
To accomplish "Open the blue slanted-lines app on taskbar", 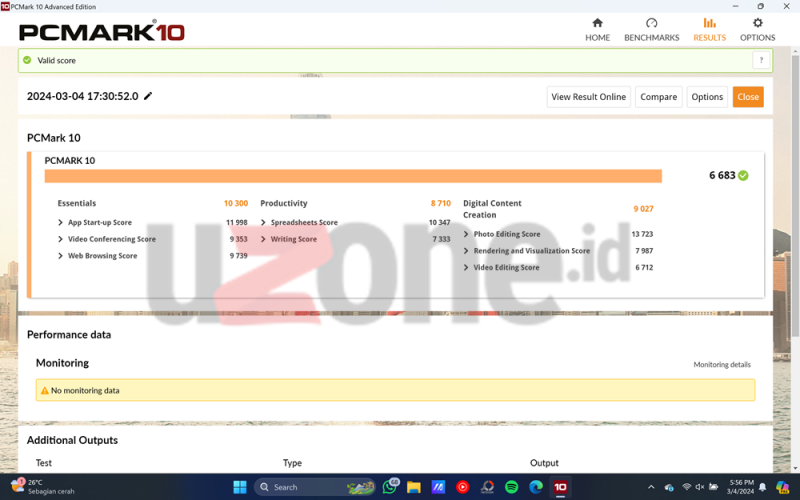I will coord(438,487).
